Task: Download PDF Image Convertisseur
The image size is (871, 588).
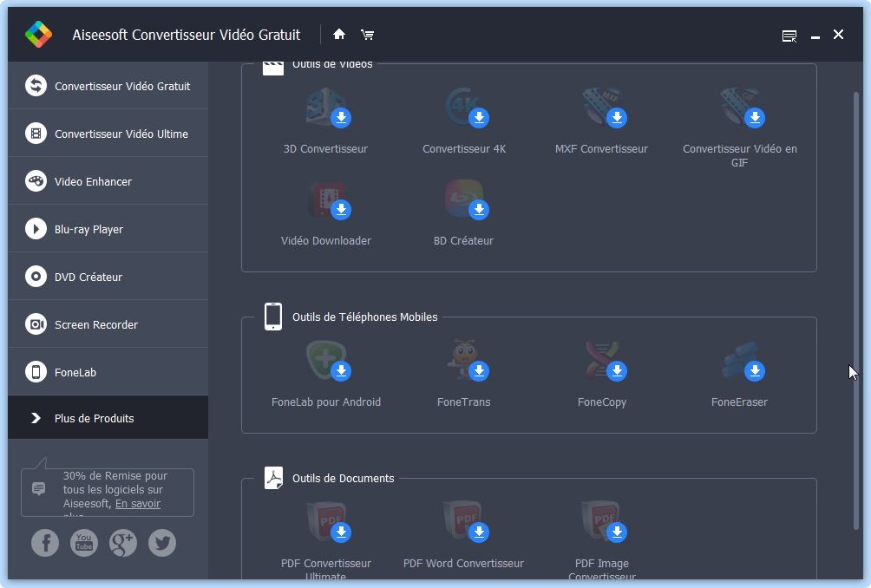Action: pos(617,532)
